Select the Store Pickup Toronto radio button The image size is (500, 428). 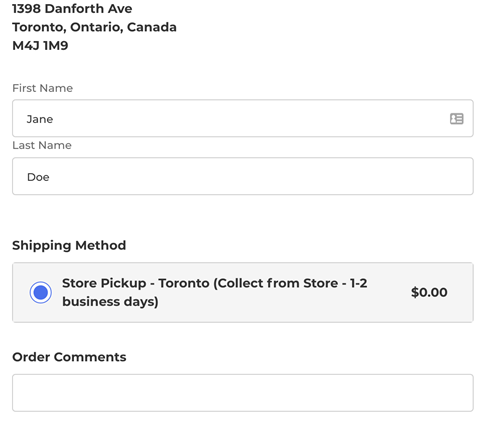tap(41, 292)
